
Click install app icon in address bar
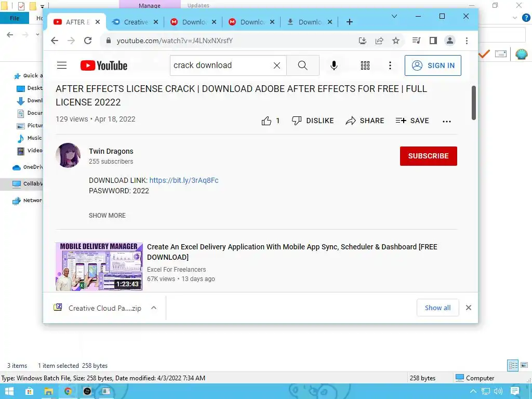pyautogui.click(x=362, y=41)
